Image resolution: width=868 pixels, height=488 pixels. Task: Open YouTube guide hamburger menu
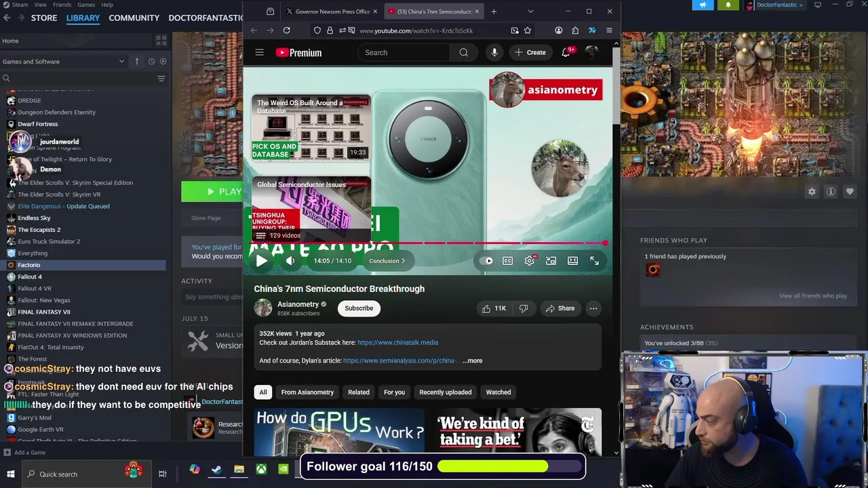pyautogui.click(x=259, y=52)
